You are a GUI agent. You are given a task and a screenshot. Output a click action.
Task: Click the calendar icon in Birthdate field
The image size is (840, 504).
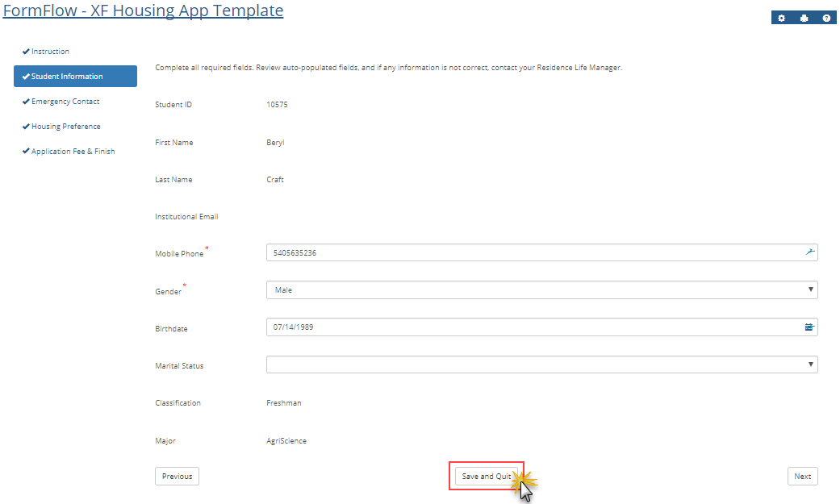(809, 327)
